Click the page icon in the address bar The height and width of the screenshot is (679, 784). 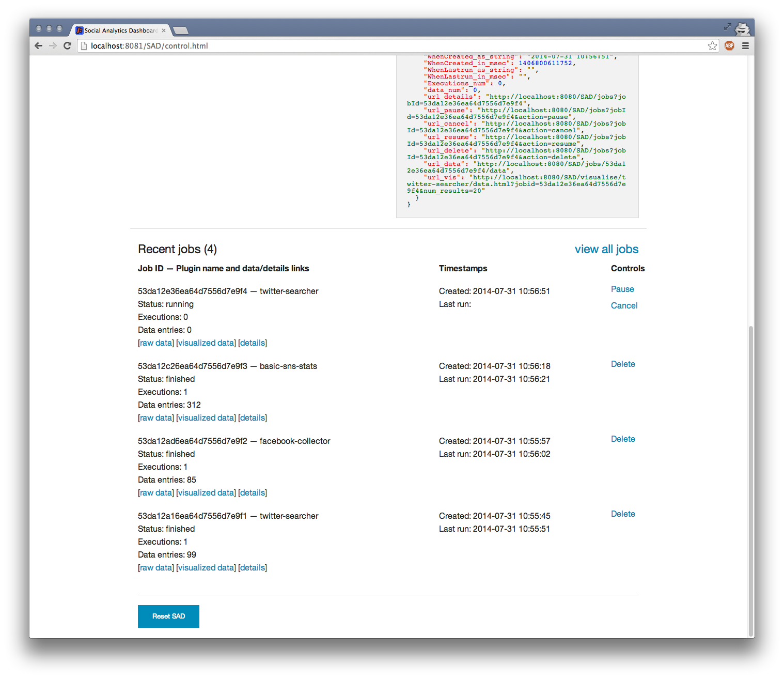click(x=84, y=46)
